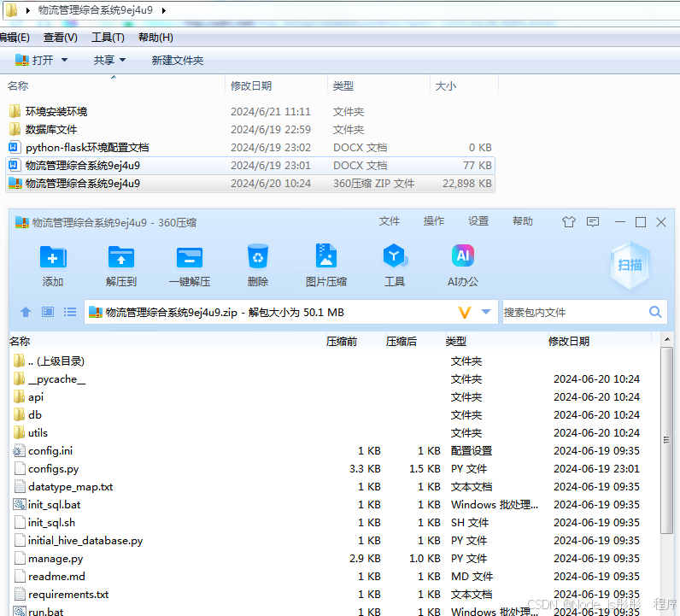
Task: Select the api folder icon in archive
Action: coord(19,397)
